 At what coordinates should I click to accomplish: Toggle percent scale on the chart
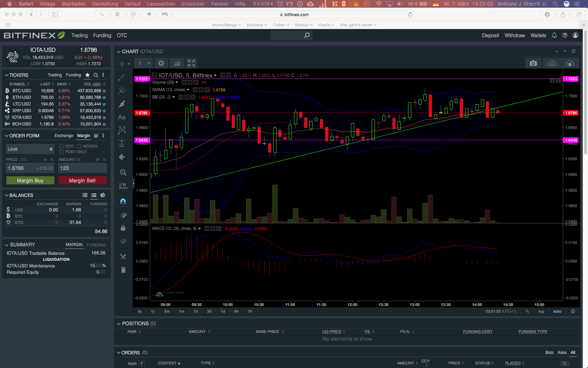[x=527, y=311]
